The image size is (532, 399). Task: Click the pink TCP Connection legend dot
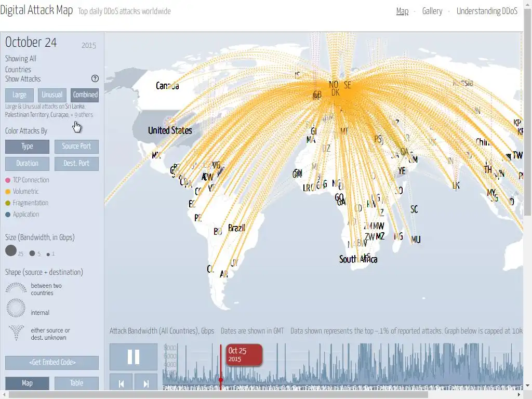(8, 180)
